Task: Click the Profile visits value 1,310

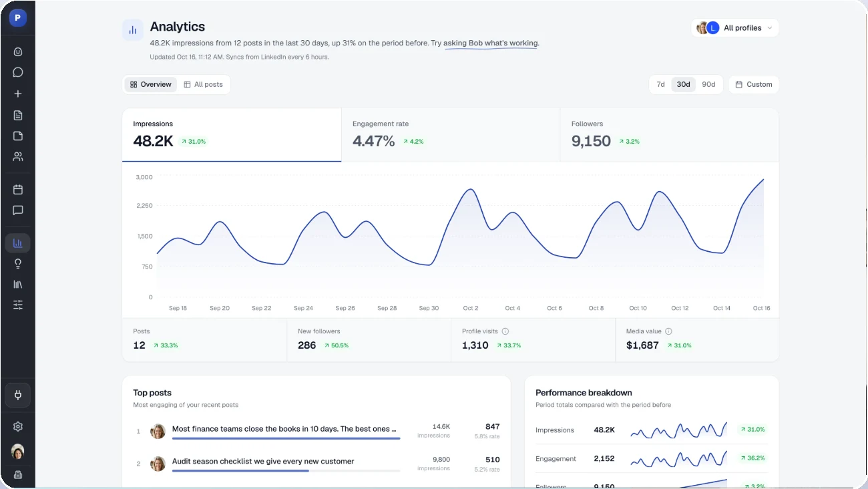Action: click(475, 345)
